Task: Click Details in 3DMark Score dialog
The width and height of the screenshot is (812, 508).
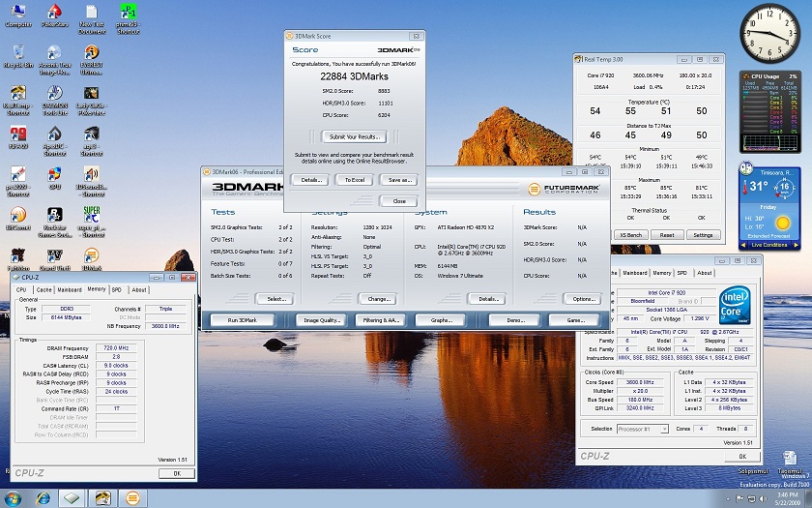Action: (310, 180)
